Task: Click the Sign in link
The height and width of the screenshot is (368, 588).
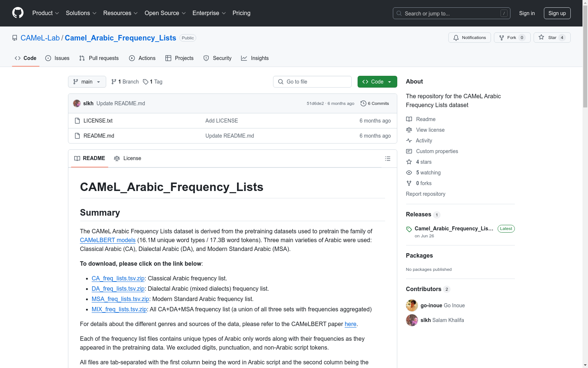Action: (527, 13)
